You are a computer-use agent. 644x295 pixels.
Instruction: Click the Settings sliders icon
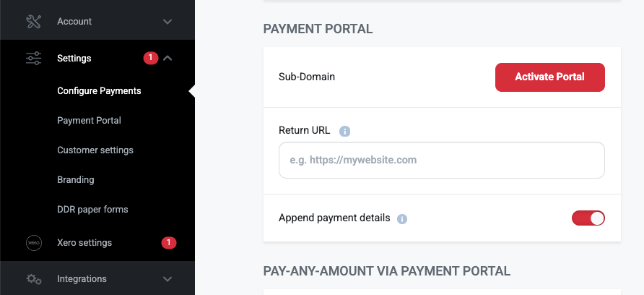34,59
